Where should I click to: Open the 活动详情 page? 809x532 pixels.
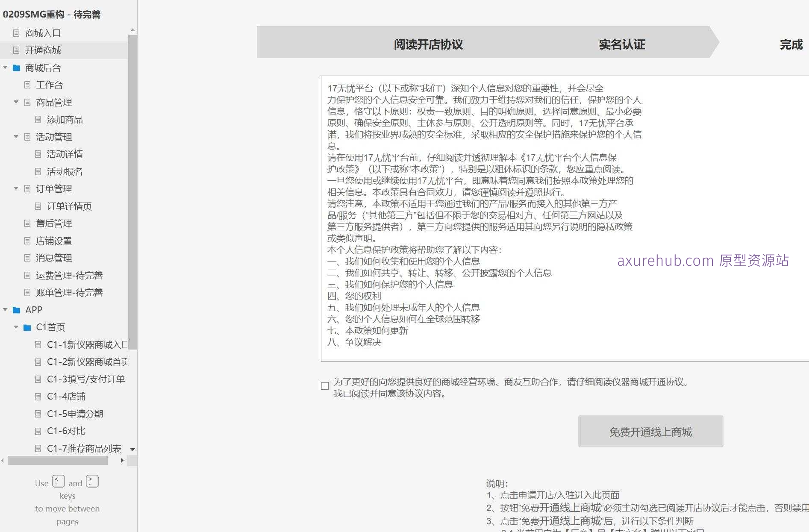tap(65, 154)
